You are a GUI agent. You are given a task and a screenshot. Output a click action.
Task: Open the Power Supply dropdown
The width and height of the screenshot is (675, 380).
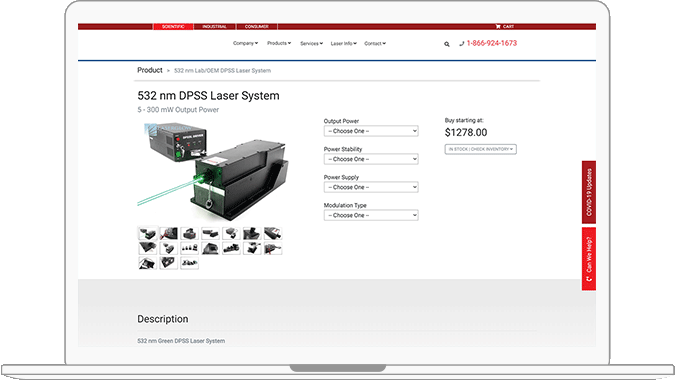(371, 187)
